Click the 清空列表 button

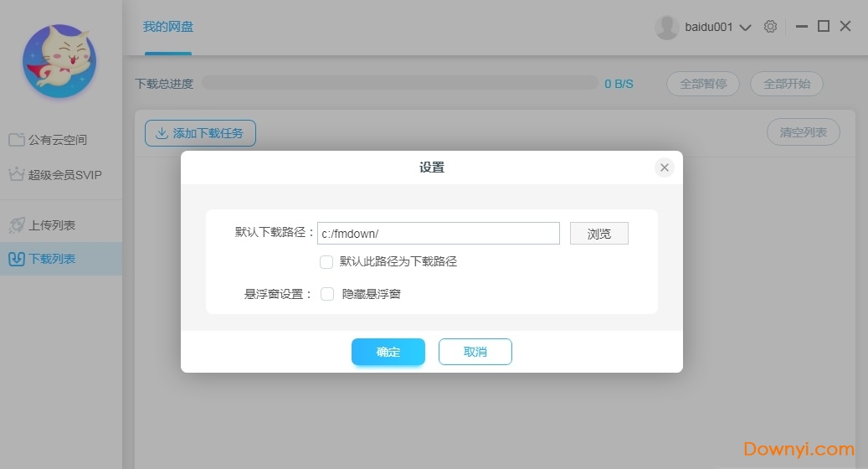[804, 132]
